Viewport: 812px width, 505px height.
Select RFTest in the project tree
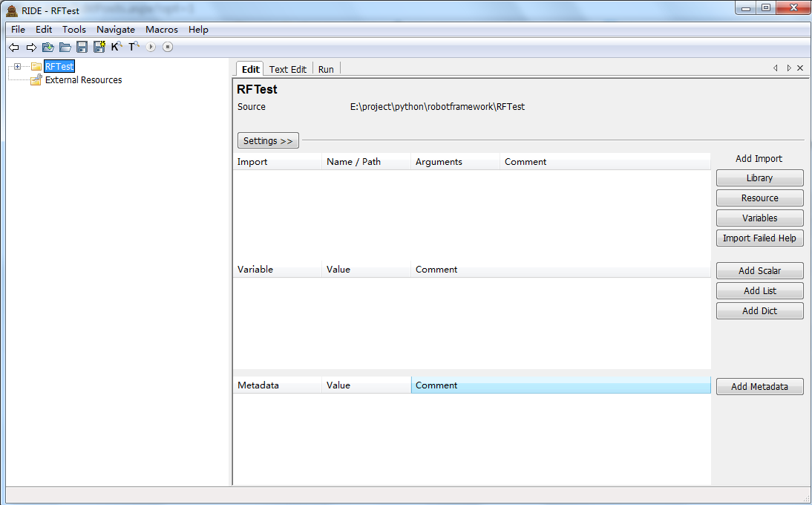coord(59,66)
